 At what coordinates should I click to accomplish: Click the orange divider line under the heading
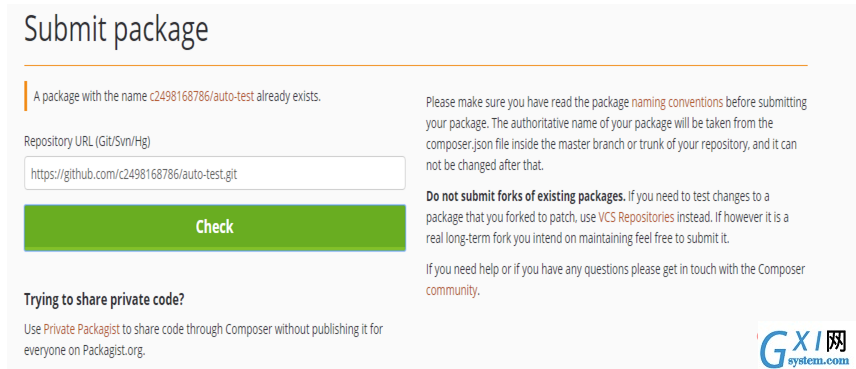tap(415, 66)
